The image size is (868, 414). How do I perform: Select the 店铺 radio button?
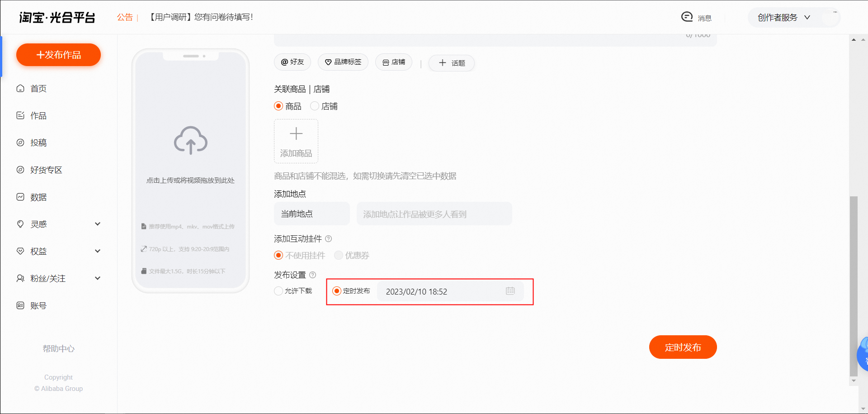tap(315, 106)
